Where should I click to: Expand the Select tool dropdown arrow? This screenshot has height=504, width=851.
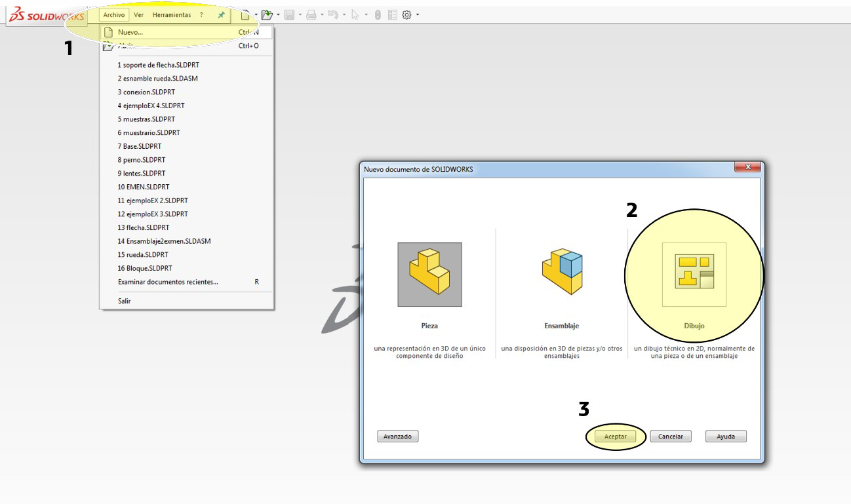click(x=366, y=14)
